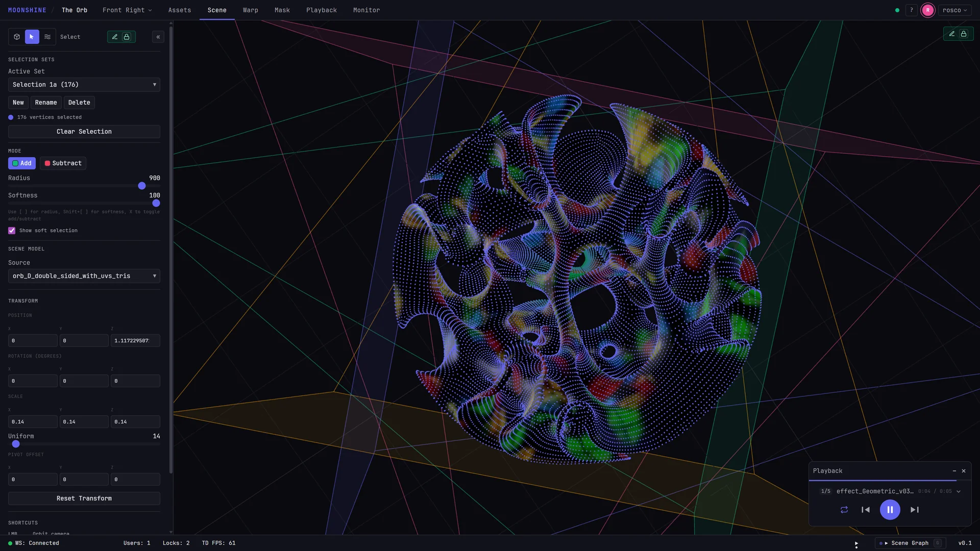Toggle loop in the Playback widget
Image resolution: width=980 pixels, height=551 pixels.
[x=844, y=510]
